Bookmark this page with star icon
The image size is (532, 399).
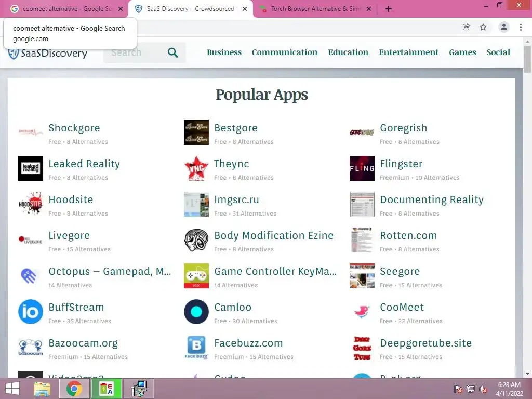[483, 27]
